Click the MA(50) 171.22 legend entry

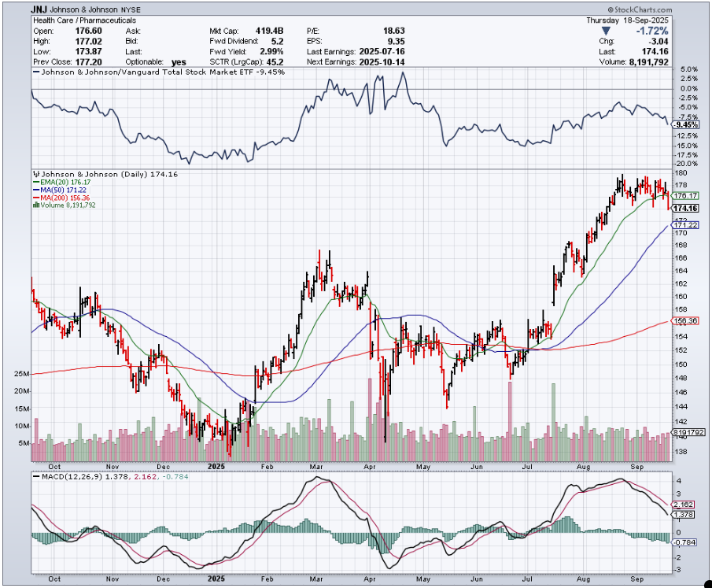(x=60, y=190)
